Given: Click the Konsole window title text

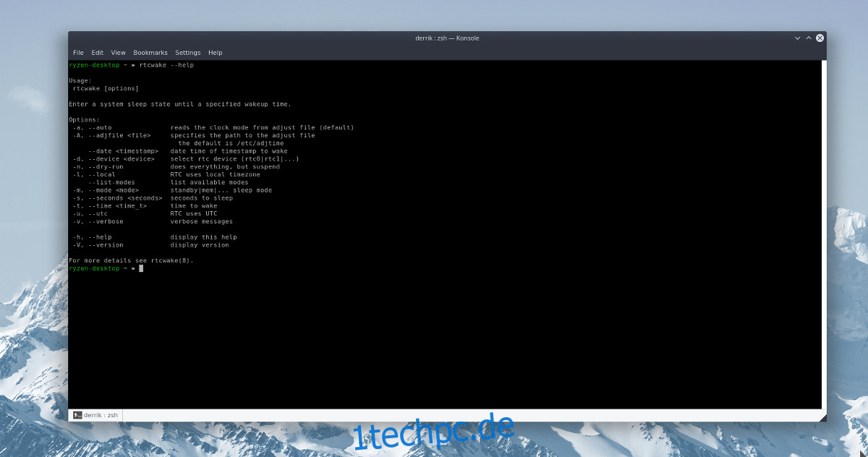Looking at the screenshot, I should (447, 38).
